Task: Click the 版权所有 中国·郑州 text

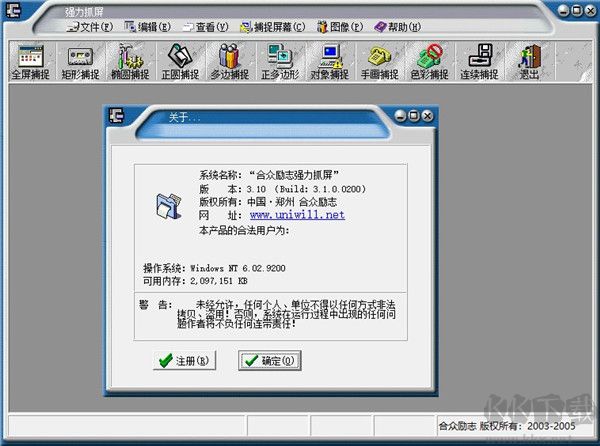Action: click(268, 202)
